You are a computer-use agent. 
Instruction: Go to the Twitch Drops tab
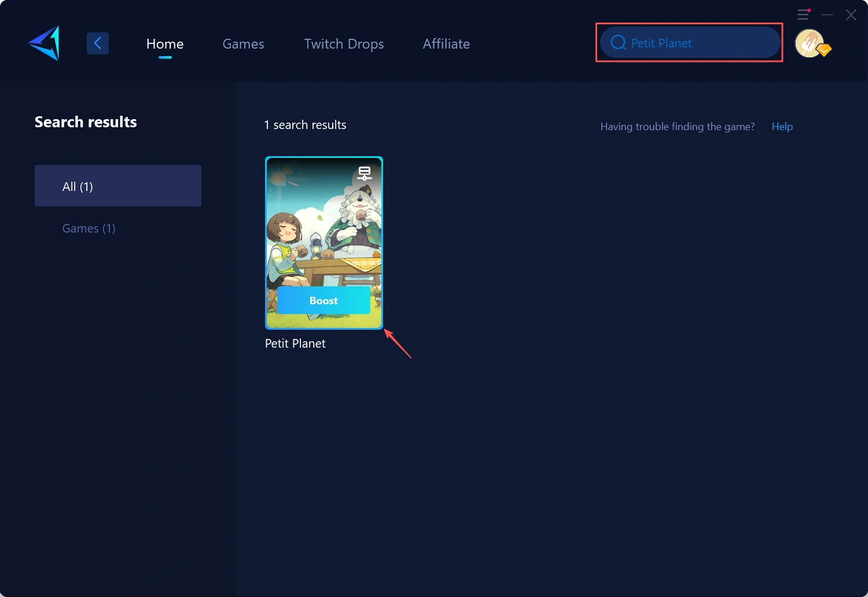(344, 44)
